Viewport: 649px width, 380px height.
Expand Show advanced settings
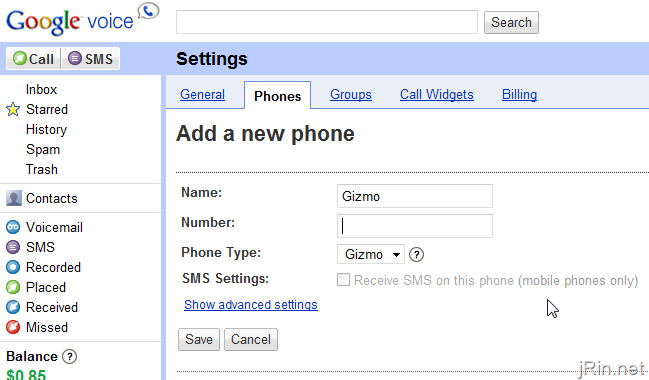[251, 305]
